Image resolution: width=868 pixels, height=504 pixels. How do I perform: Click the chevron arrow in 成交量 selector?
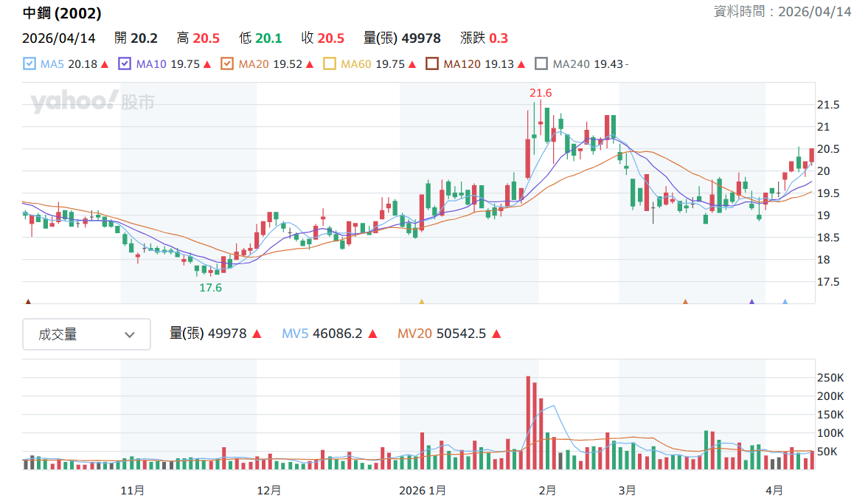coord(130,335)
